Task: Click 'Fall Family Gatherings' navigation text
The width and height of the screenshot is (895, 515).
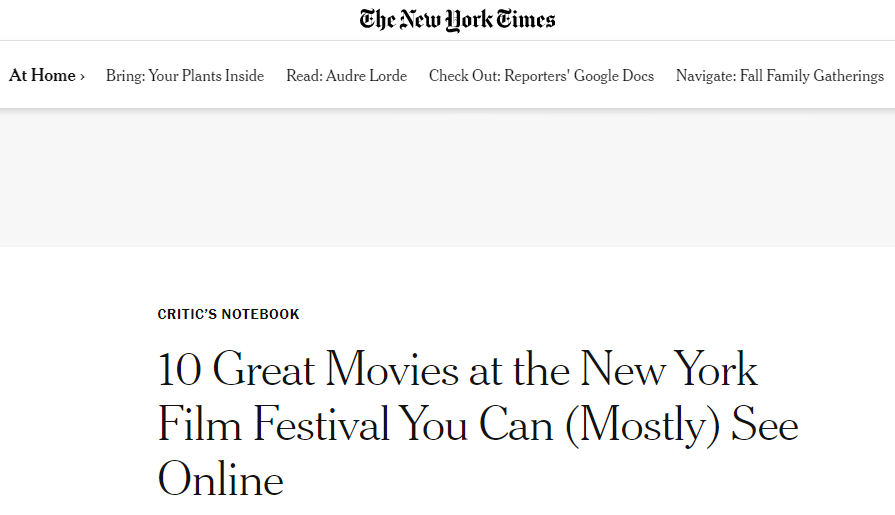Action: 811,76
